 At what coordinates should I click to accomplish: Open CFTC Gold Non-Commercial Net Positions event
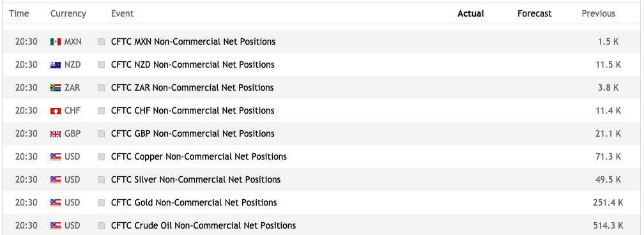pos(194,202)
